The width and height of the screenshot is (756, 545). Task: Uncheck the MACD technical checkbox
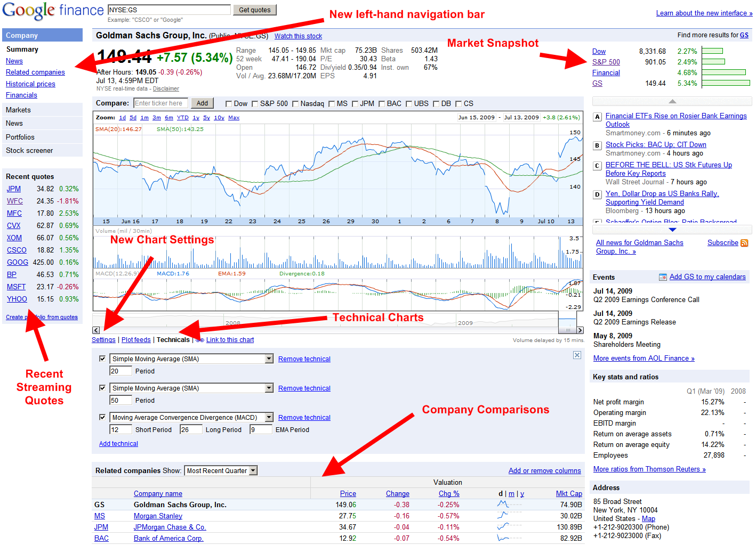[102, 417]
